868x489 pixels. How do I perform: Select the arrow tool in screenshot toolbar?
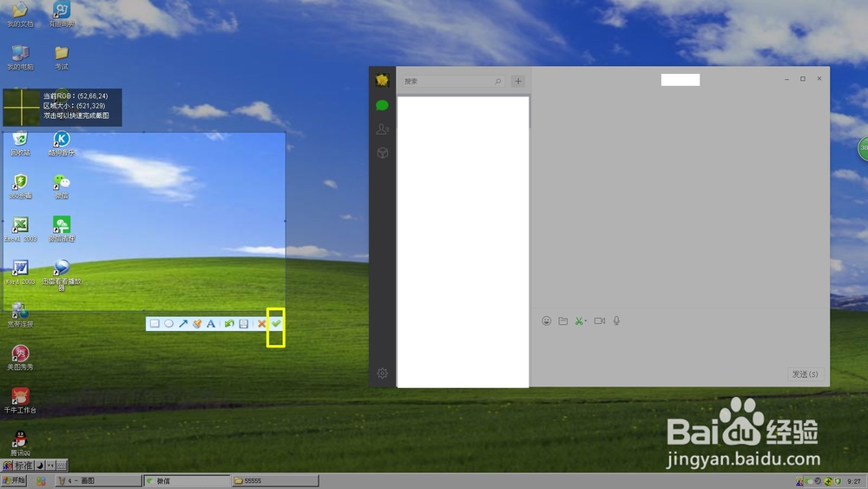(183, 323)
